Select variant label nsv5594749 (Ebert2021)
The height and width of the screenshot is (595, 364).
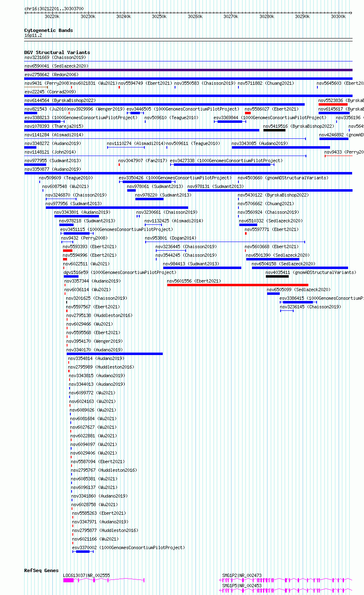tap(146, 84)
